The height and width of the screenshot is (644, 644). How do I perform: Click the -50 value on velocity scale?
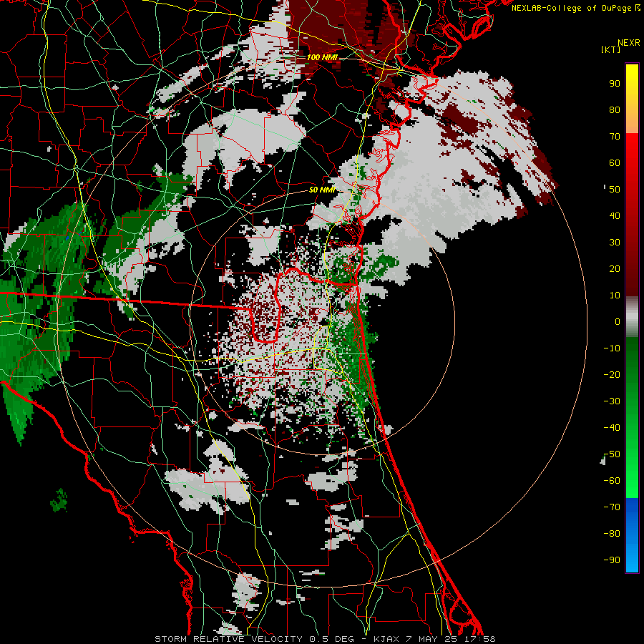click(x=612, y=454)
